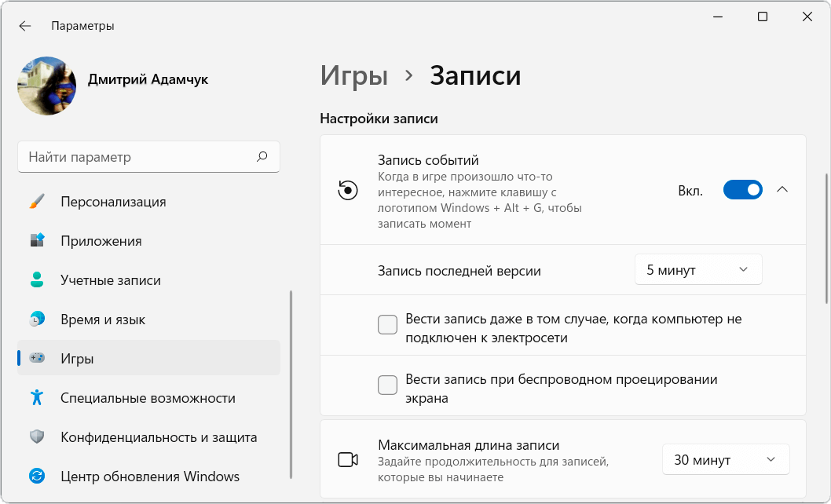Go to Игры breadcrumb link
This screenshot has width=831, height=504.
(353, 76)
